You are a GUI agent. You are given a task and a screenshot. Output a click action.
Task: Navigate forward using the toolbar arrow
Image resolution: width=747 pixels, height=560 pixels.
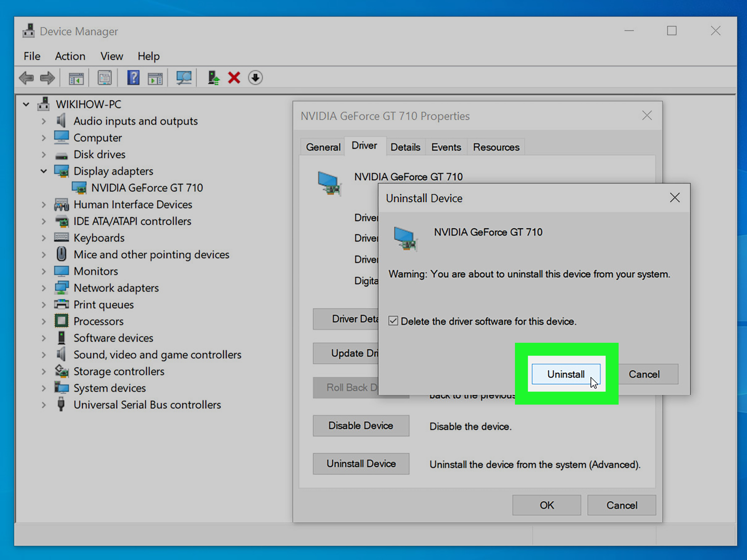click(x=47, y=78)
